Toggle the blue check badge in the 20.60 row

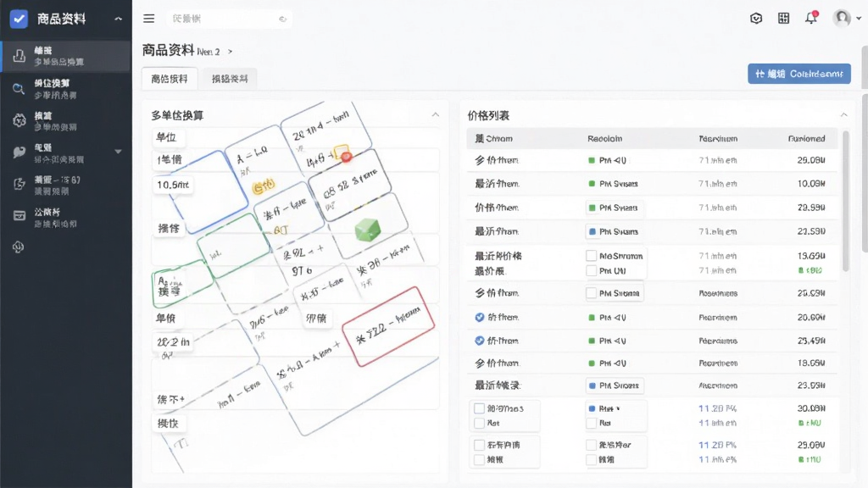[x=480, y=318]
